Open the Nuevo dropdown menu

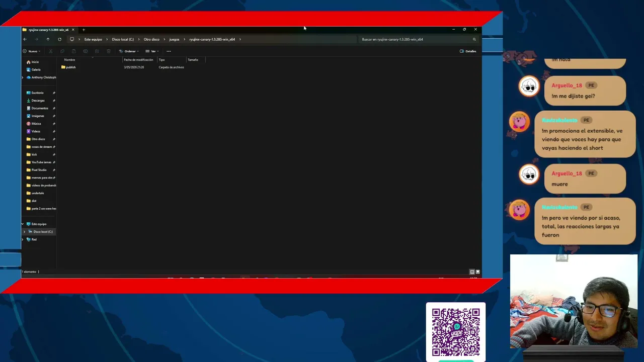click(32, 51)
